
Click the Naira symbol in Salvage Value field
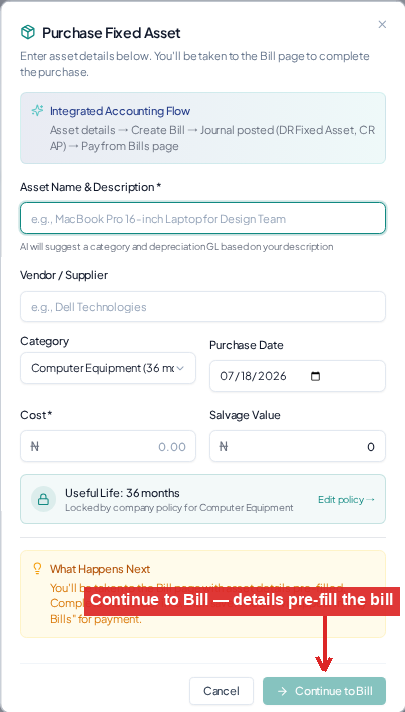tap(223, 447)
